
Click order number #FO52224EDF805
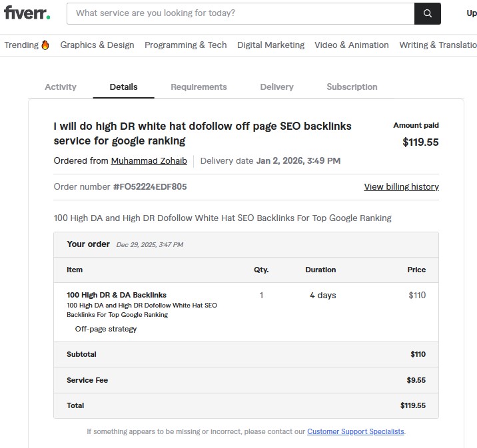point(150,187)
